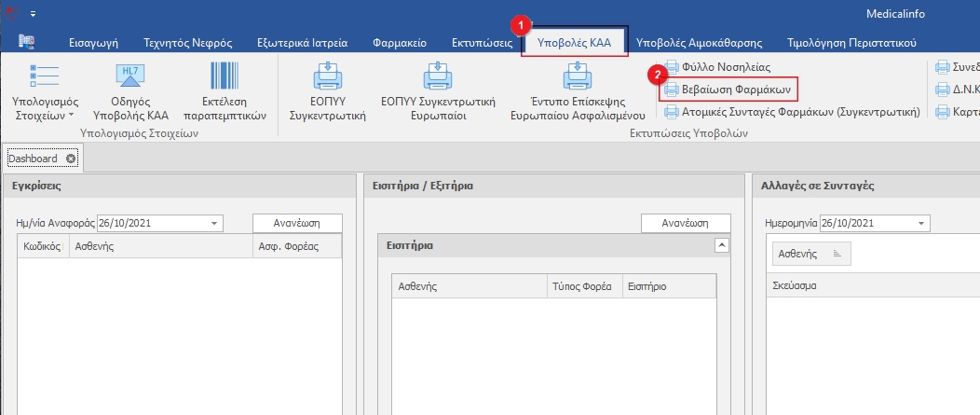
Task: Expand the Ημ/νία Αναφοράς date dropdown
Action: click(x=215, y=224)
